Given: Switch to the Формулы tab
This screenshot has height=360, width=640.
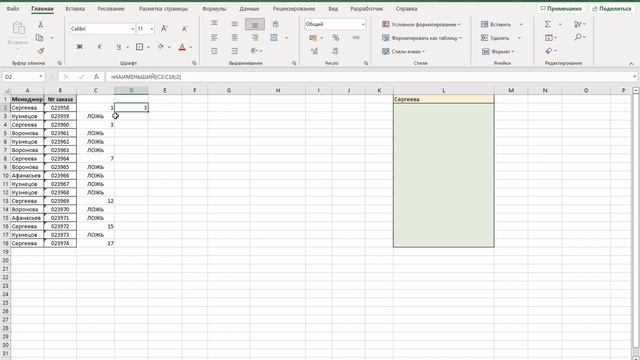Looking at the screenshot, I should (x=214, y=9).
